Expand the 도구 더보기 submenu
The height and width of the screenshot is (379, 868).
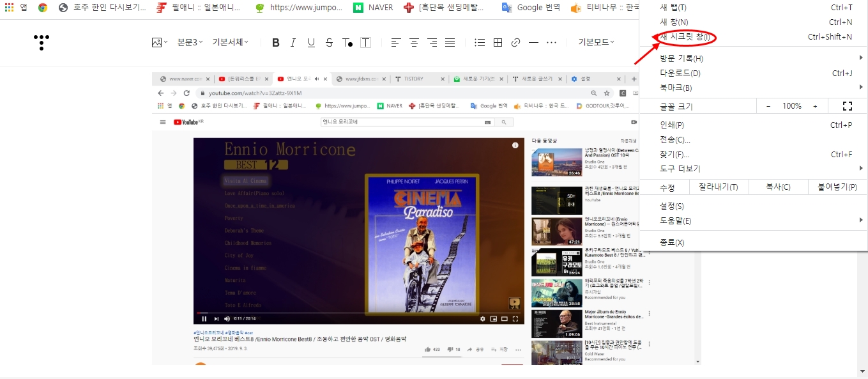tap(753, 169)
